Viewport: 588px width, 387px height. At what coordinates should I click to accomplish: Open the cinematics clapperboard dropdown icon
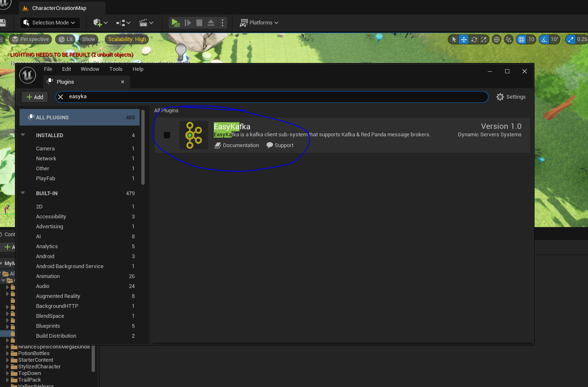146,23
